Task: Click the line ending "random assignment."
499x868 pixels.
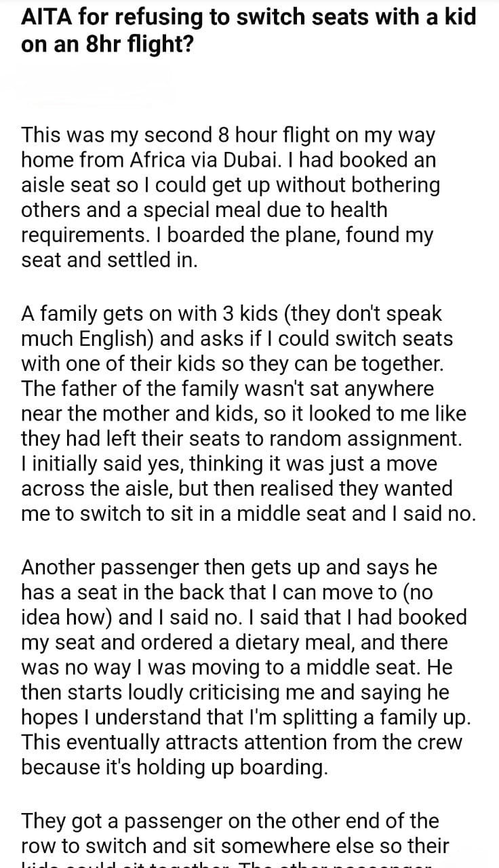Action: point(242,439)
